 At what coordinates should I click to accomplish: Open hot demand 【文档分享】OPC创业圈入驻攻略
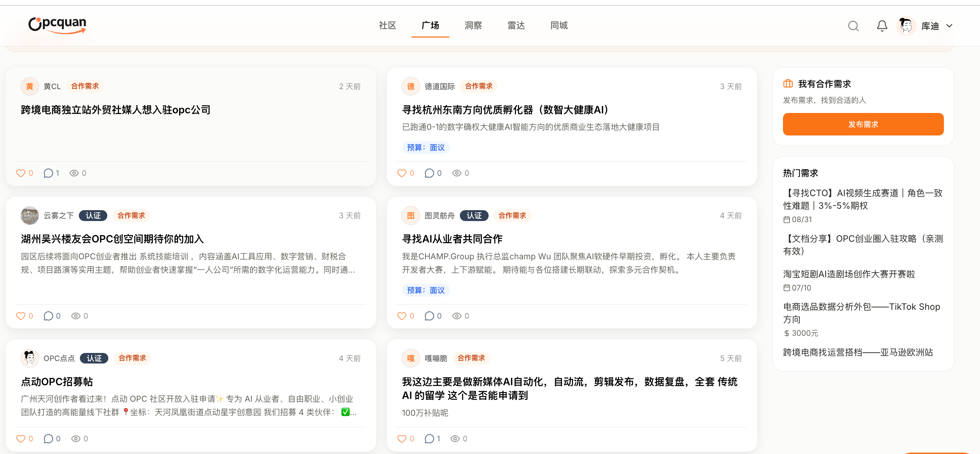(x=863, y=245)
